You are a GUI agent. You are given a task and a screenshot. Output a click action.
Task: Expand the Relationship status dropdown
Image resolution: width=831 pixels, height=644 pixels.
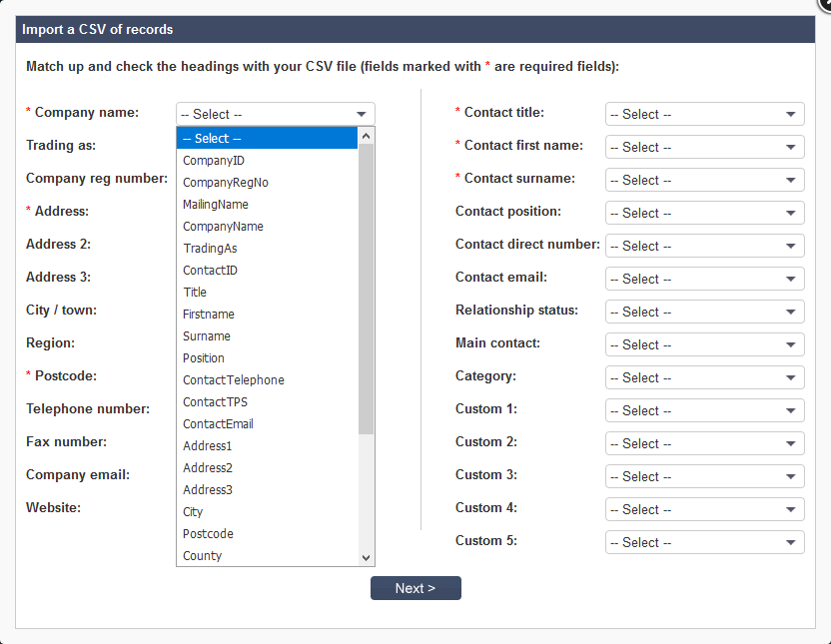click(704, 312)
